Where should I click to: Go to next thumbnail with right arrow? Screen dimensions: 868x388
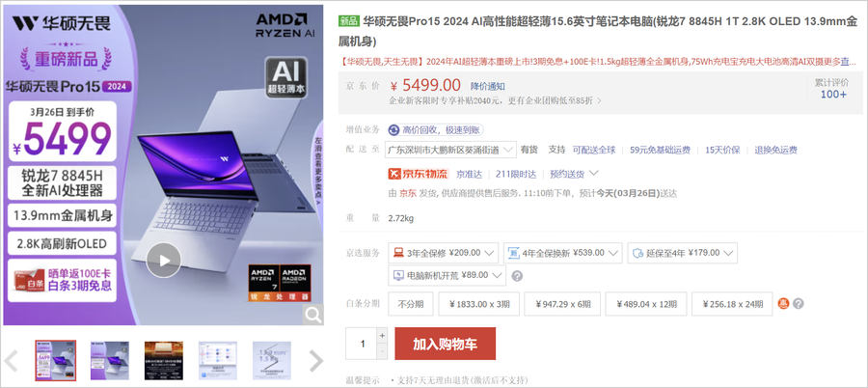pos(315,361)
